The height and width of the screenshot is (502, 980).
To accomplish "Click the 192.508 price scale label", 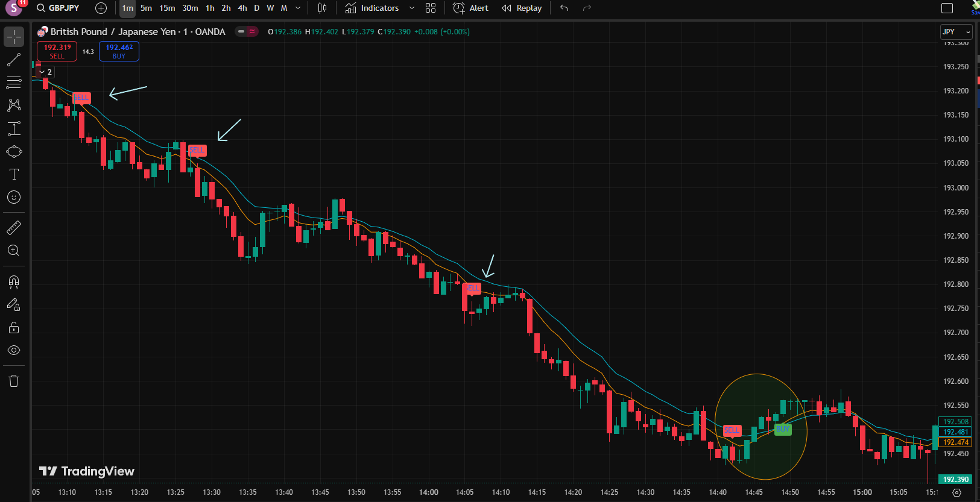I will [x=955, y=422].
